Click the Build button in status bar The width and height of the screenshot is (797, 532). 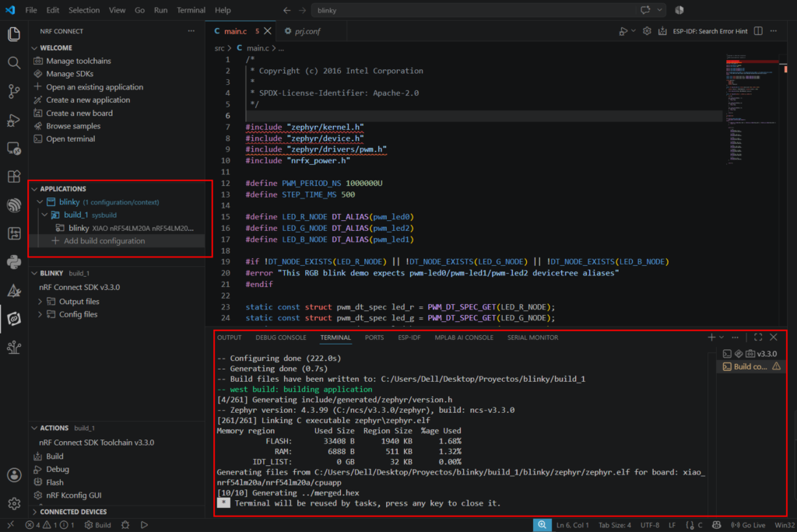pos(97,525)
